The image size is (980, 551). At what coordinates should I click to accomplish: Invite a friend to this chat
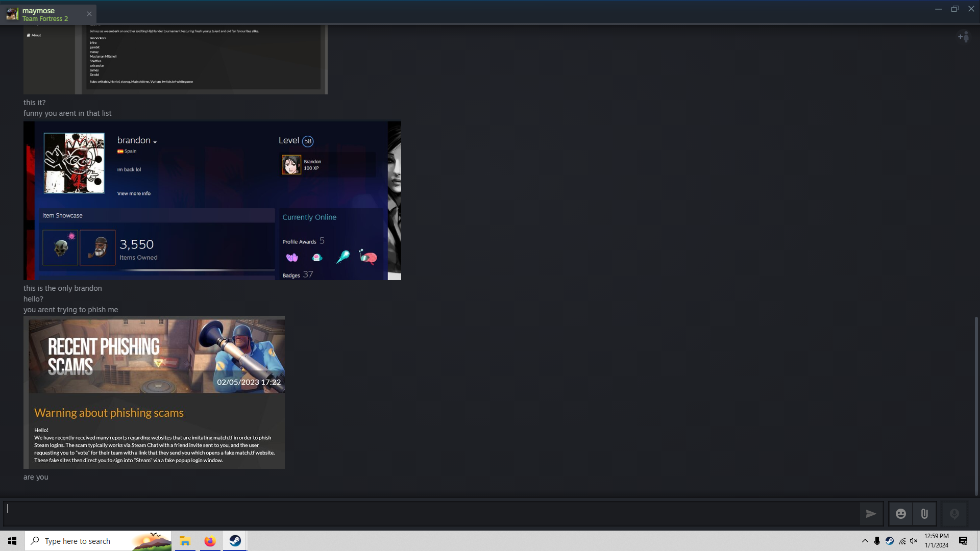click(x=965, y=37)
